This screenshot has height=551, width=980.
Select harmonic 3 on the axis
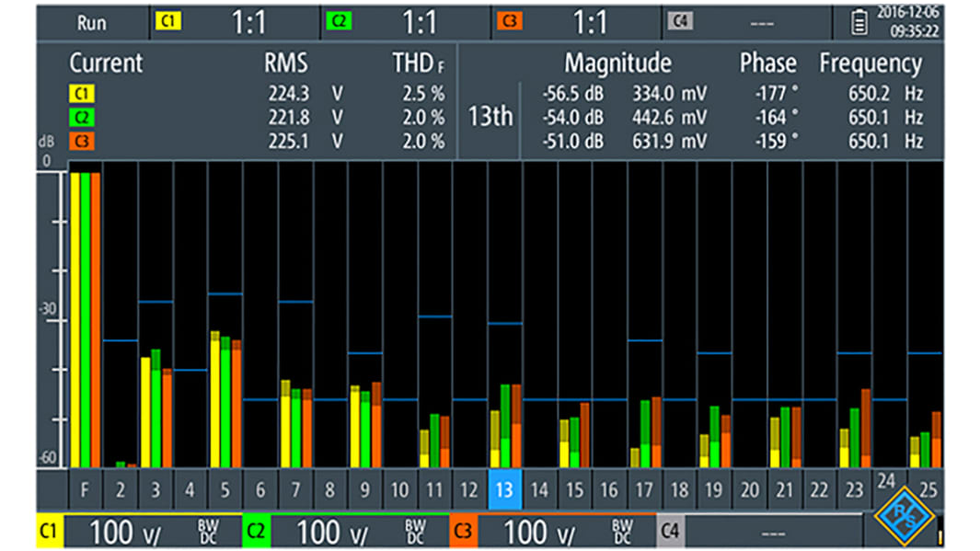point(155,489)
